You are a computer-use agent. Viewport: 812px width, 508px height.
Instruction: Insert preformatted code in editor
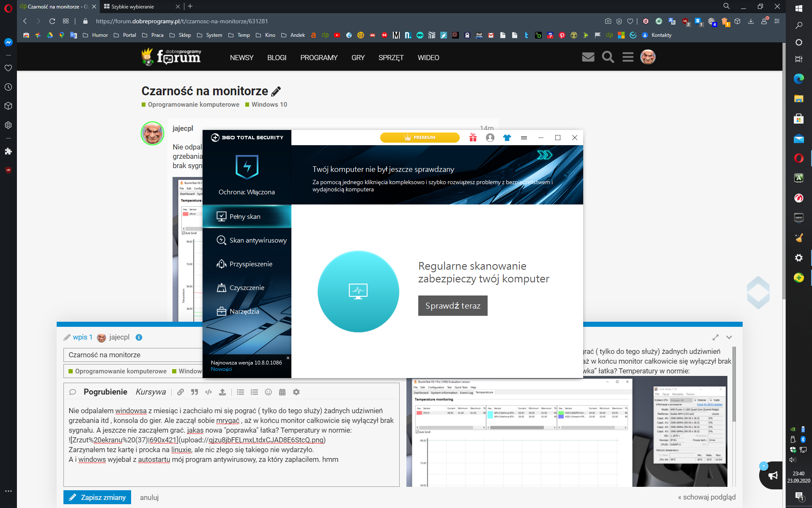click(x=208, y=392)
